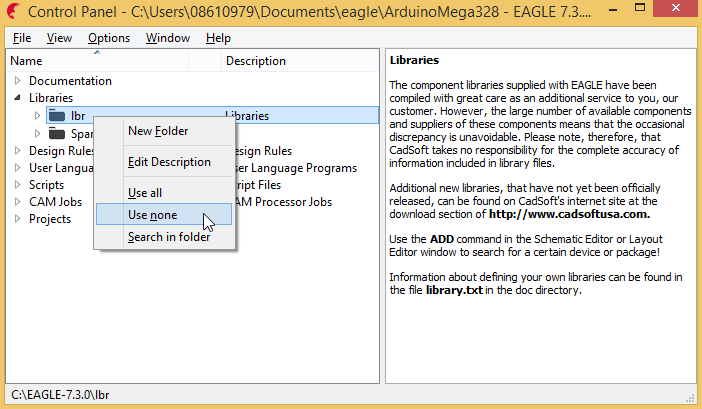Screen dimensions: 702x409
Task: Click the Description column header
Action: [x=255, y=61]
